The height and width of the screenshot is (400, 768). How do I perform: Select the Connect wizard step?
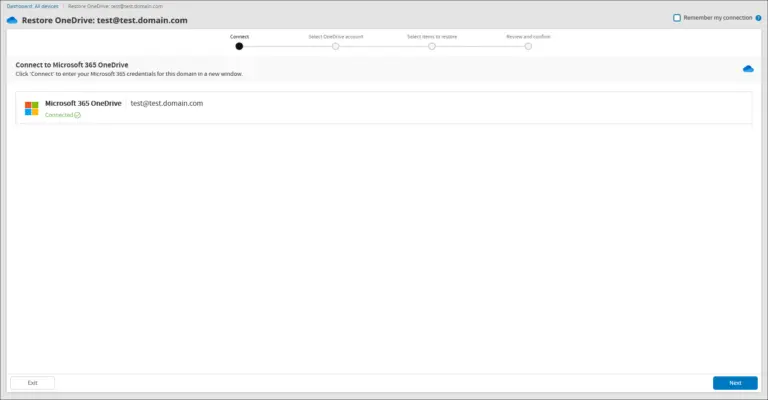pos(239,46)
